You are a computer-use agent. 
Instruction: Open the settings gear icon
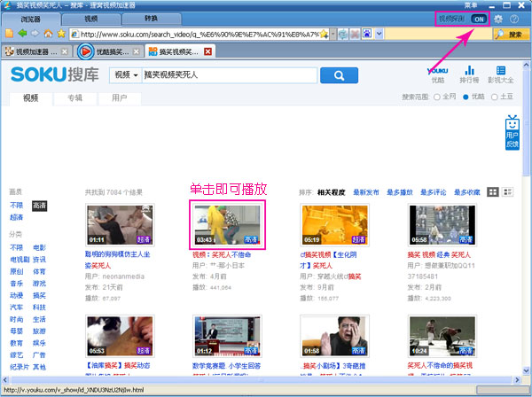click(498, 19)
